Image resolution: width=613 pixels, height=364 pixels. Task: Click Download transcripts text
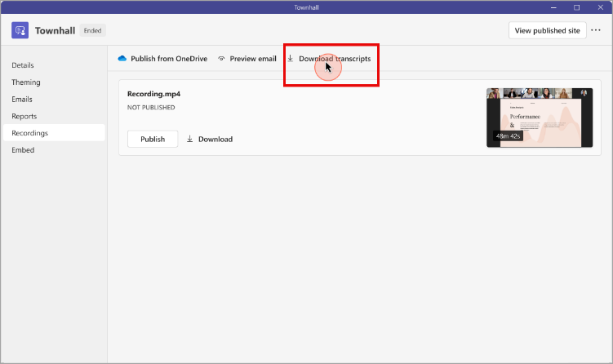tap(335, 59)
